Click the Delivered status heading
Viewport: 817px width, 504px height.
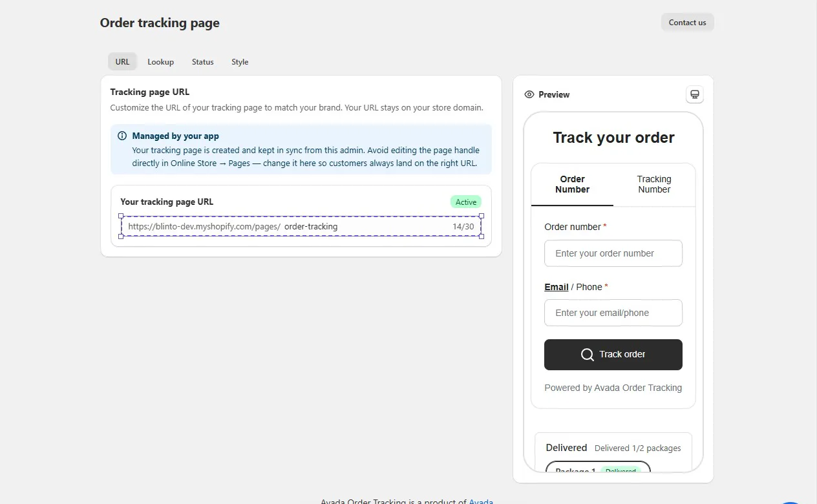click(566, 448)
